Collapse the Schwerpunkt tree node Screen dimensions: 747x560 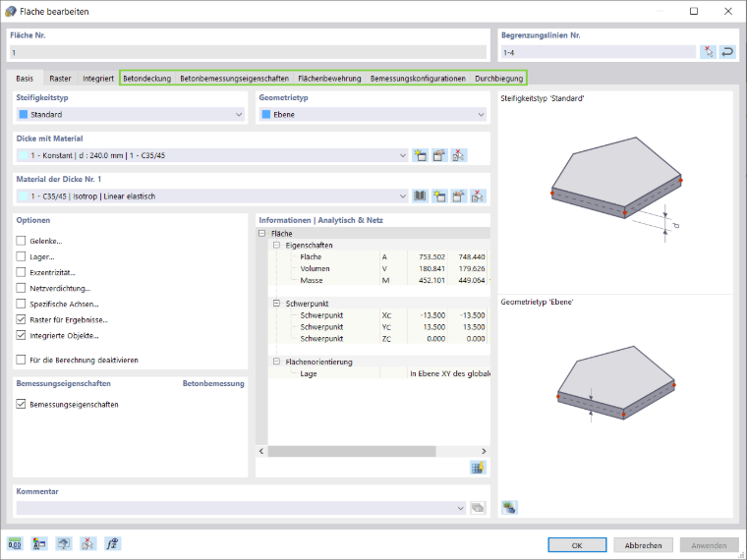coord(276,304)
